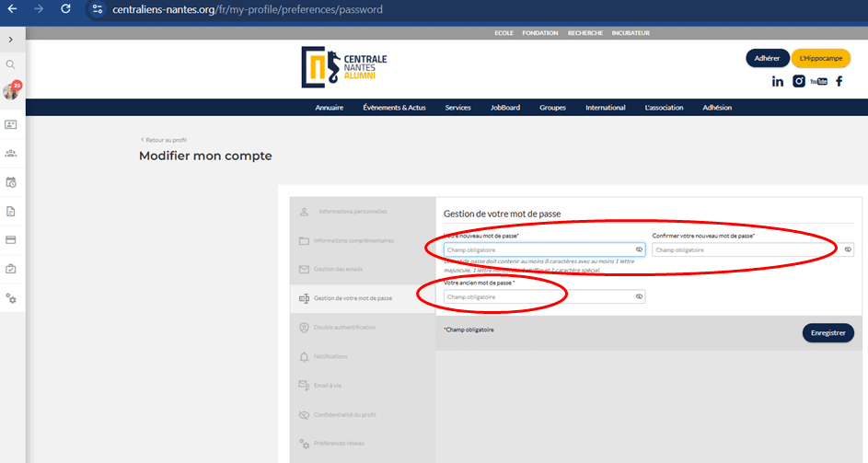Click the Votre ancien mot de passe field
This screenshot has height=463, width=868.
click(537, 297)
